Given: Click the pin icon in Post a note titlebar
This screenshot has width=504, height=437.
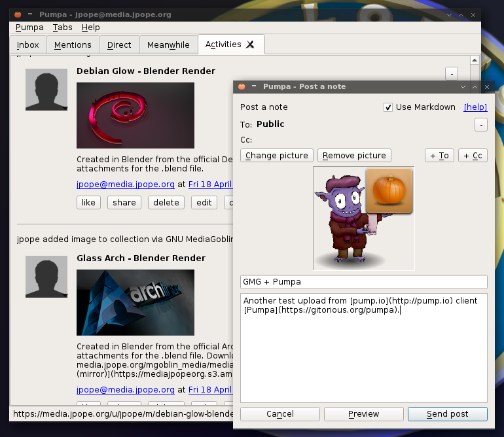Looking at the screenshot, I should click(x=254, y=86).
